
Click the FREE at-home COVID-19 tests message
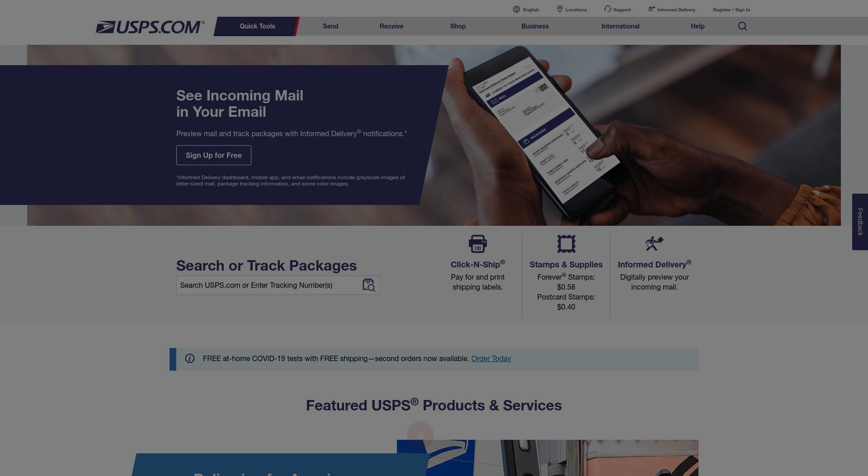click(336, 358)
